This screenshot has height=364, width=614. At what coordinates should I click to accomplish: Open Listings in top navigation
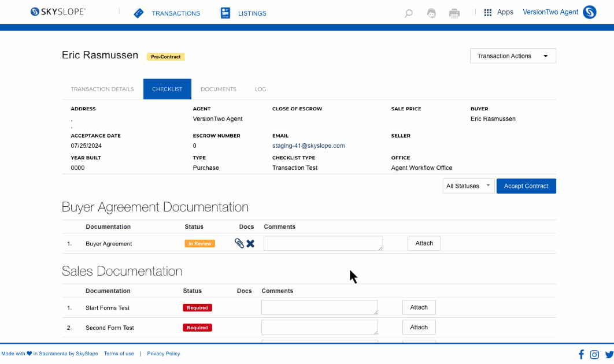click(252, 13)
